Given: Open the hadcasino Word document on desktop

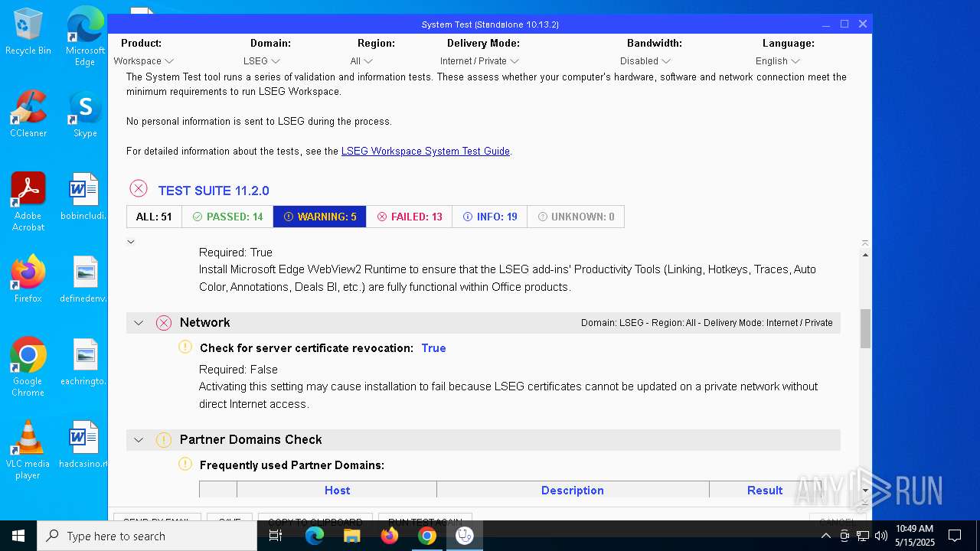Looking at the screenshot, I should pyautogui.click(x=85, y=445).
